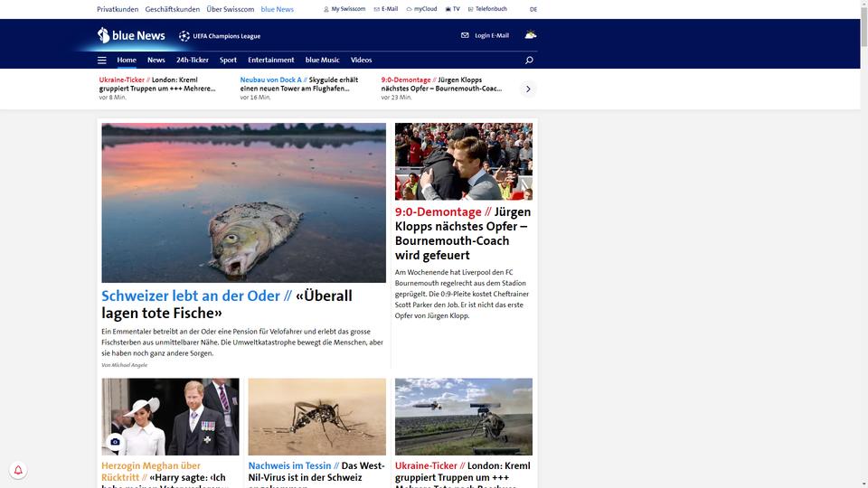The width and height of the screenshot is (868, 488).
Task: Open the myCloud link
Action: click(x=421, y=9)
